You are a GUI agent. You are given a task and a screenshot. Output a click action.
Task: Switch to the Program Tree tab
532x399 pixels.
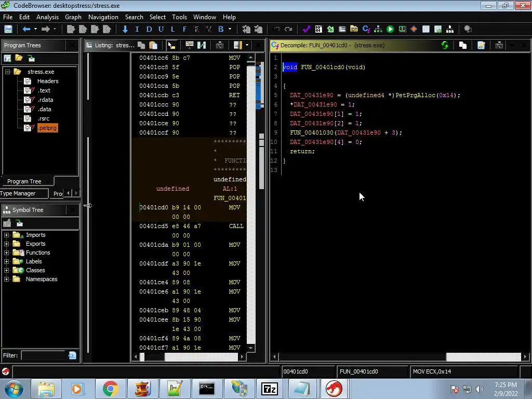pos(24,181)
